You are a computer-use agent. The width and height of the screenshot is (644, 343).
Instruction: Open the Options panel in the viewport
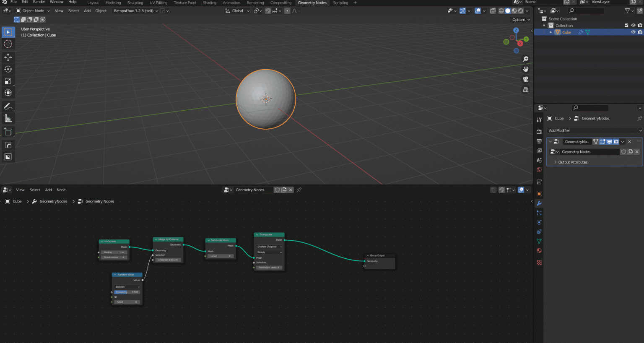520,19
